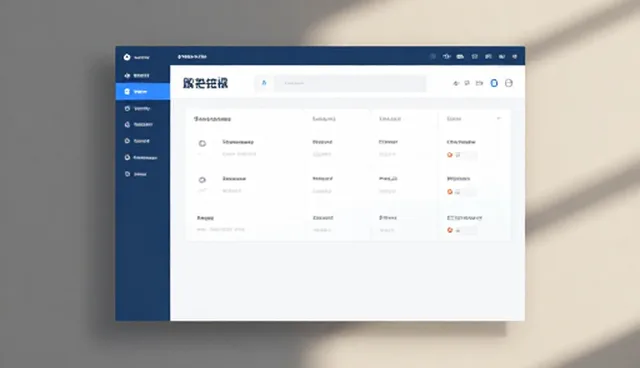Click the orange status dot in the first table row
The height and width of the screenshot is (368, 640).
click(450, 155)
